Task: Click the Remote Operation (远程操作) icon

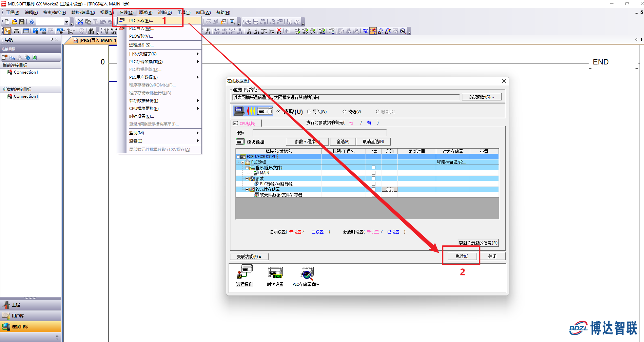Action: coord(245,275)
